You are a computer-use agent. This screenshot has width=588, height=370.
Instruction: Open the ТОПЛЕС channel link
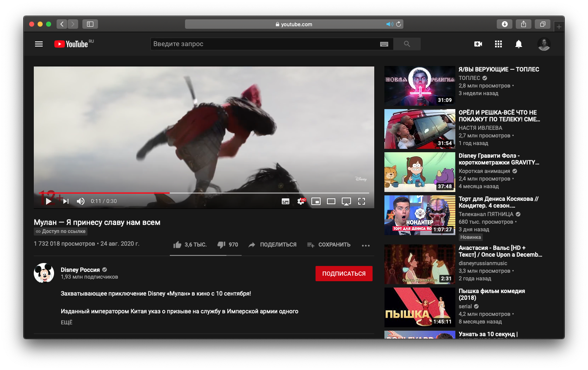[x=469, y=78]
